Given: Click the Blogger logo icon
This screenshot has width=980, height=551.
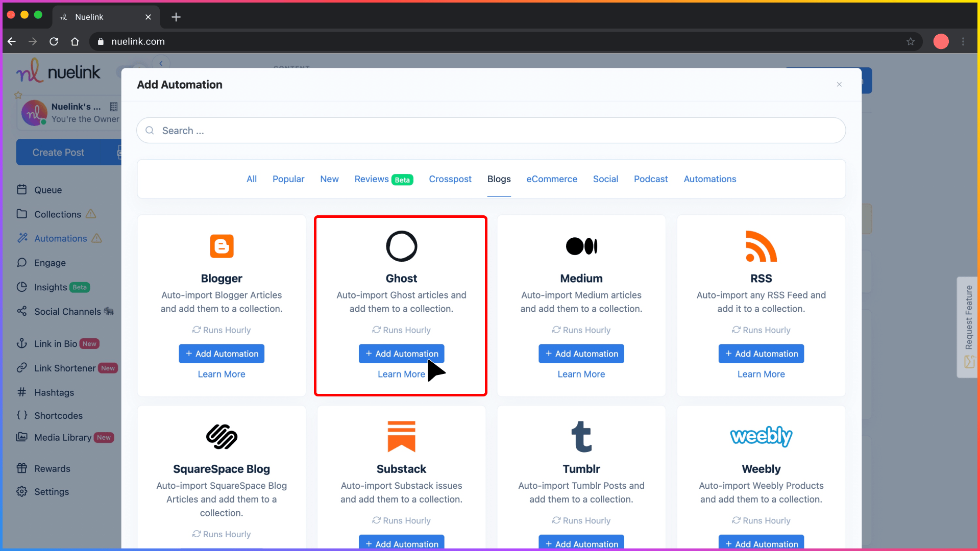Looking at the screenshot, I should 222,246.
